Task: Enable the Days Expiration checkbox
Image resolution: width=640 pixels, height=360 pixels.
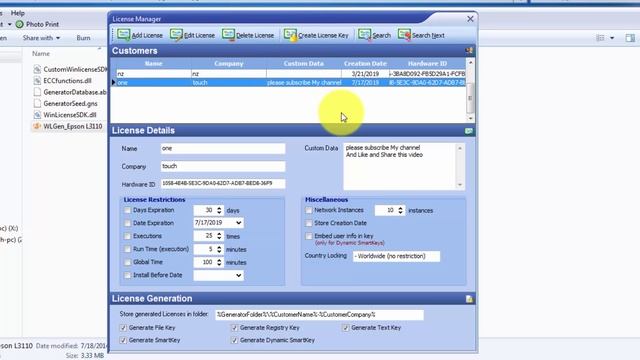Action: pyautogui.click(x=127, y=210)
